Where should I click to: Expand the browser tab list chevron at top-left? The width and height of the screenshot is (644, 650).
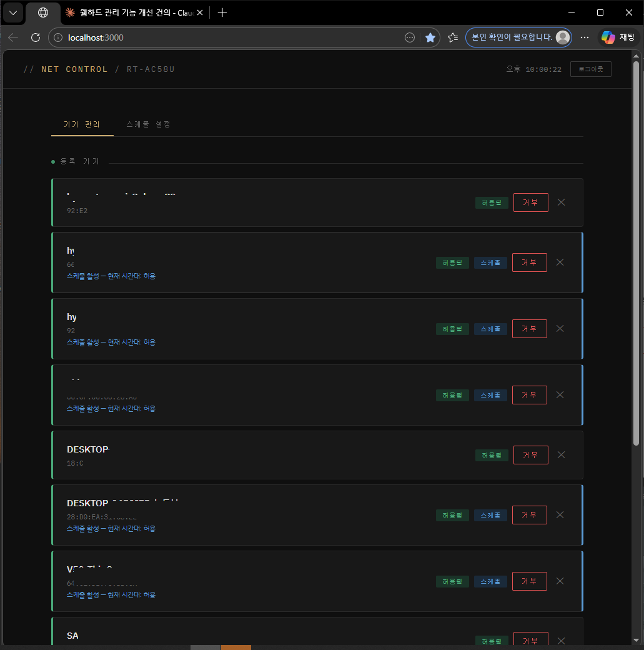12,12
